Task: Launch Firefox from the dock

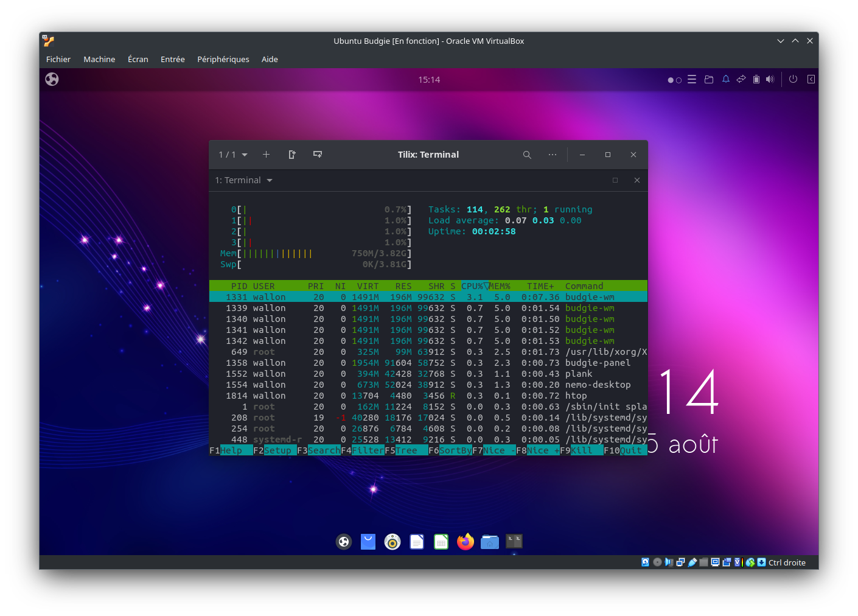Action: [466, 541]
